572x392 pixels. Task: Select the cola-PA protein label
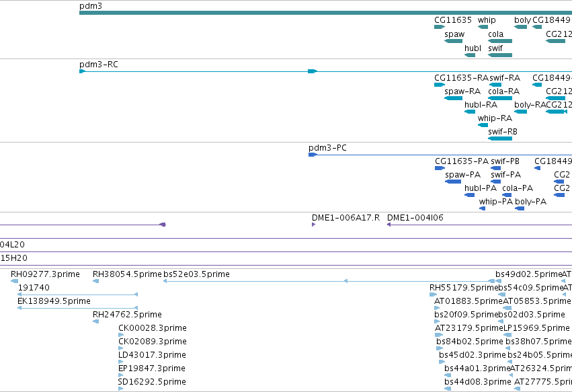coord(518,188)
